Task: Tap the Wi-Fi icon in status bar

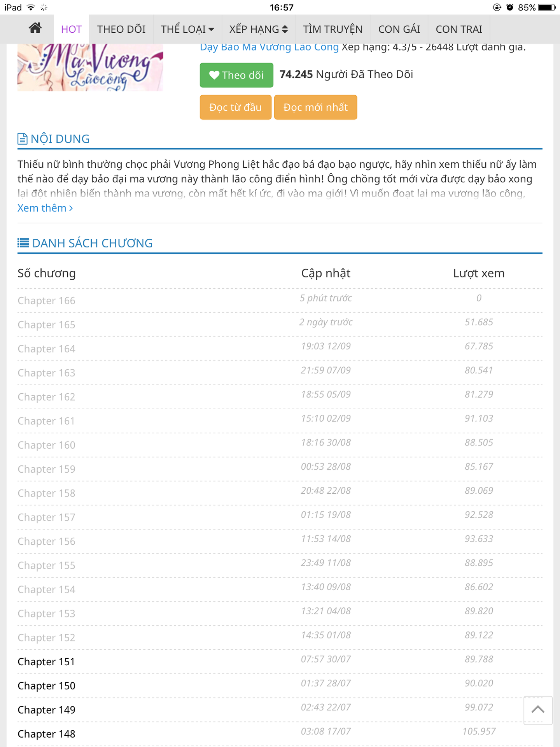Action: (x=31, y=7)
